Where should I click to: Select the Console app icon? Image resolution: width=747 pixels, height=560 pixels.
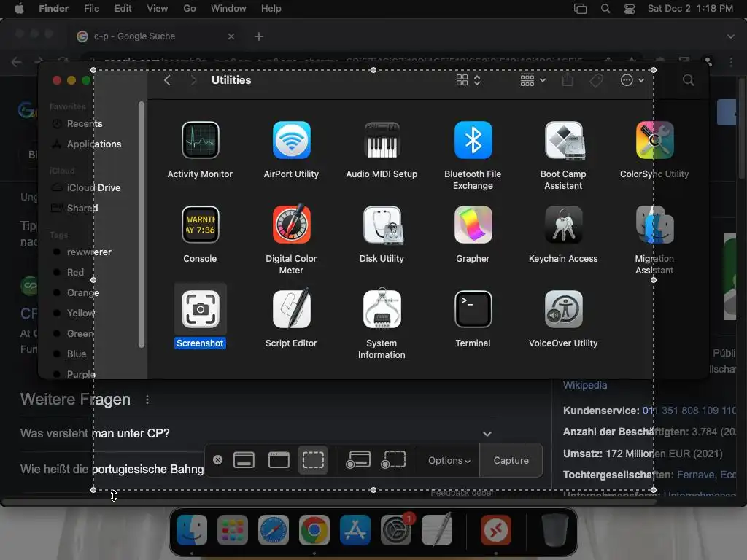tap(200, 225)
